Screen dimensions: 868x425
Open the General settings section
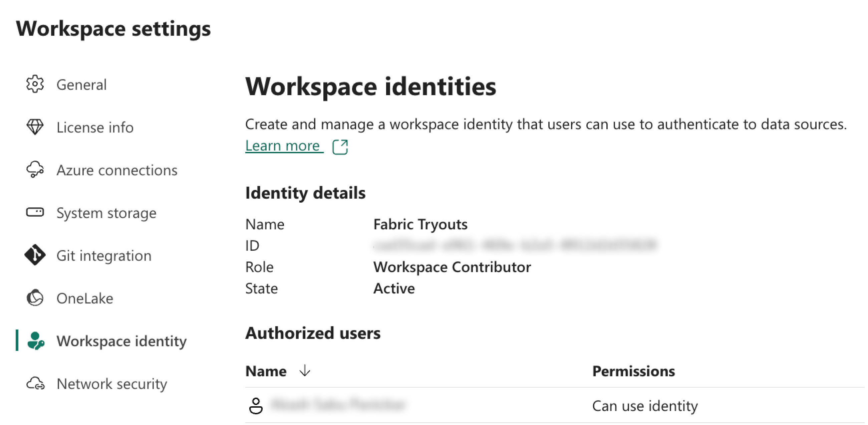(81, 84)
